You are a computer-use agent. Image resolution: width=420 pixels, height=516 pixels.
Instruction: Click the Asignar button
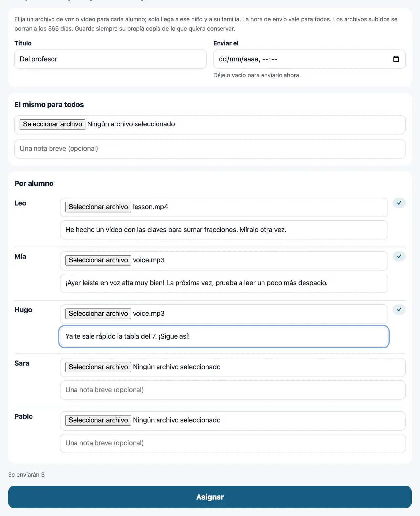pos(210,497)
